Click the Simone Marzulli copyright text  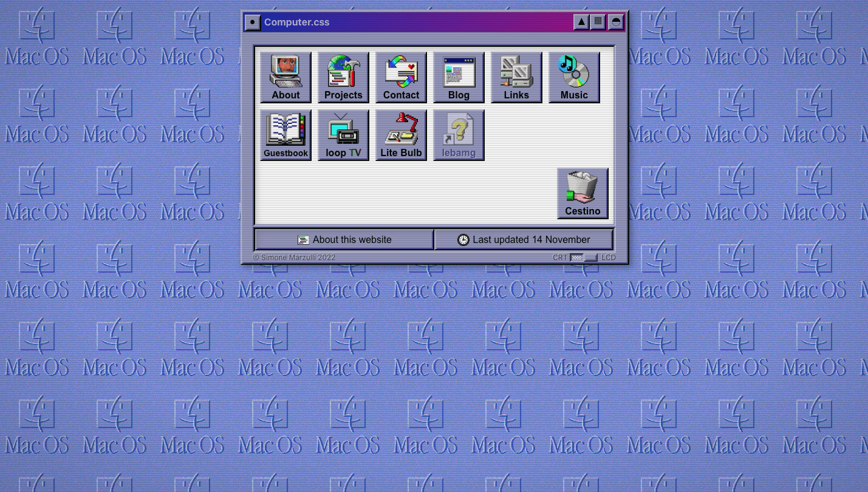(294, 258)
